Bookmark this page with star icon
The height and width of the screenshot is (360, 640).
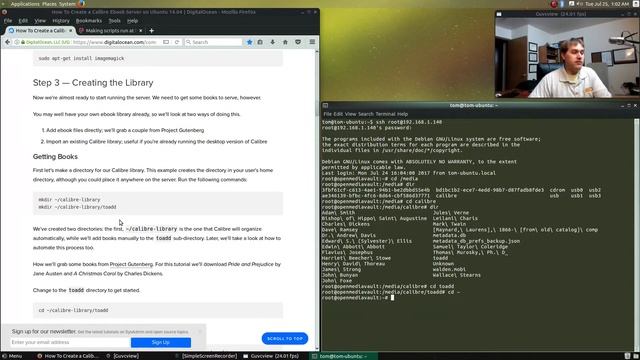(249, 42)
